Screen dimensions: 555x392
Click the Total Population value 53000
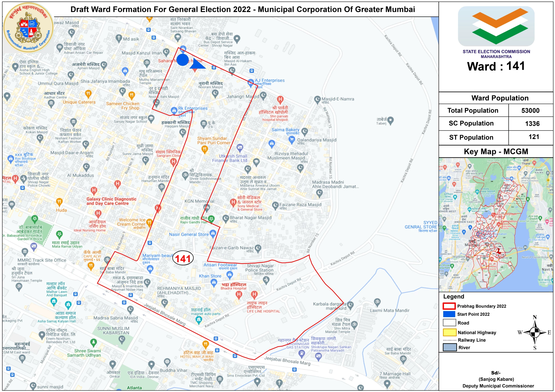[530, 111]
